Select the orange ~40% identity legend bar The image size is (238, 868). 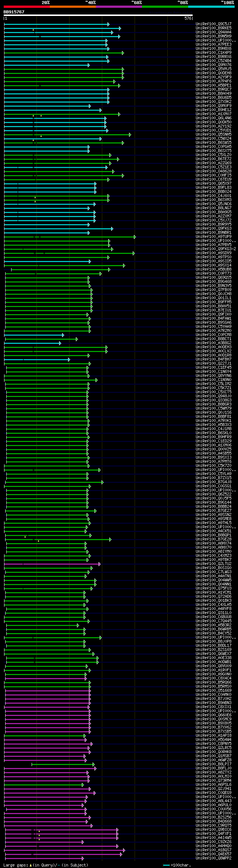click(x=73, y=7)
